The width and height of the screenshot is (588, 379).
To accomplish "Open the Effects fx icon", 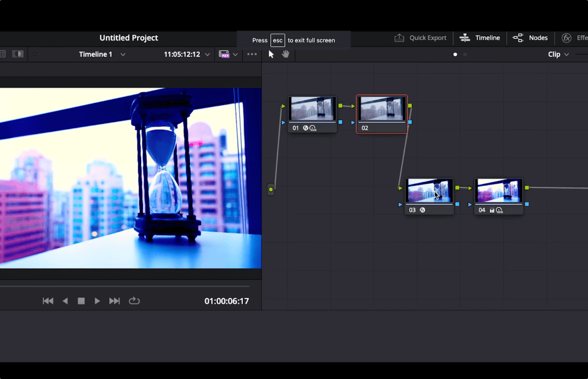I will (567, 38).
